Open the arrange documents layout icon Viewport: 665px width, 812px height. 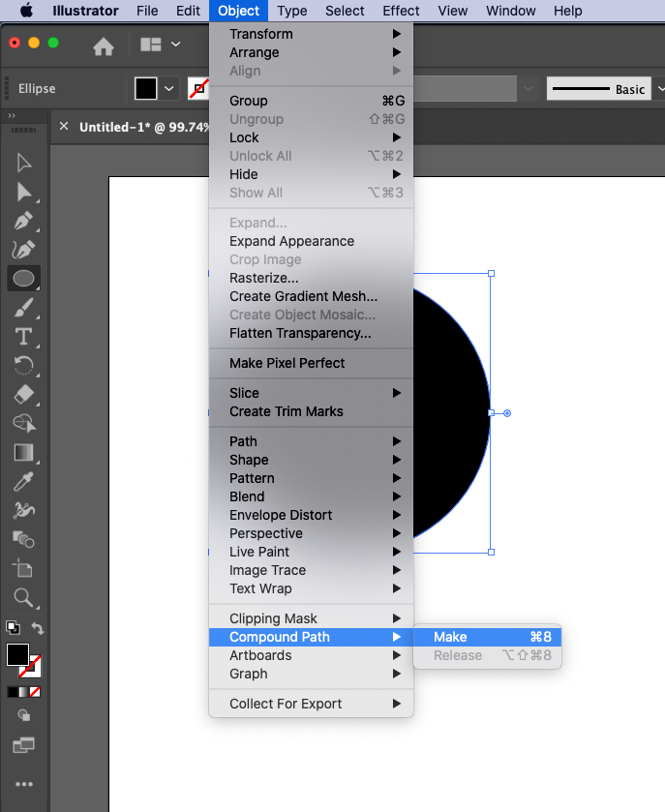pyautogui.click(x=151, y=45)
